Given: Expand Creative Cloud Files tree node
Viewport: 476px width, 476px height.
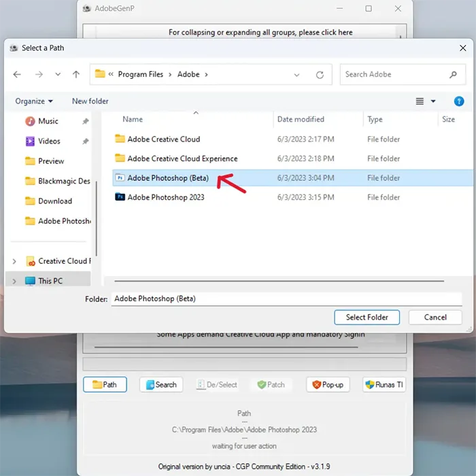Looking at the screenshot, I should pos(14,261).
